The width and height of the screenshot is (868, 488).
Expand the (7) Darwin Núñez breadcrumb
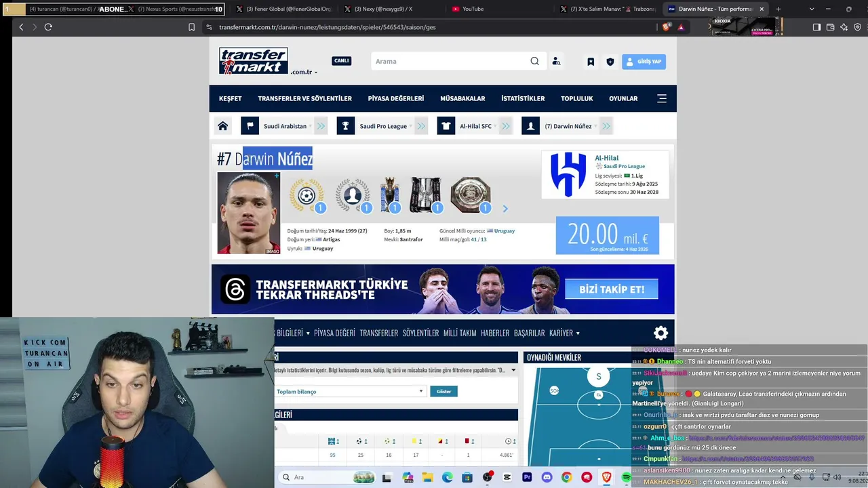[x=595, y=126]
